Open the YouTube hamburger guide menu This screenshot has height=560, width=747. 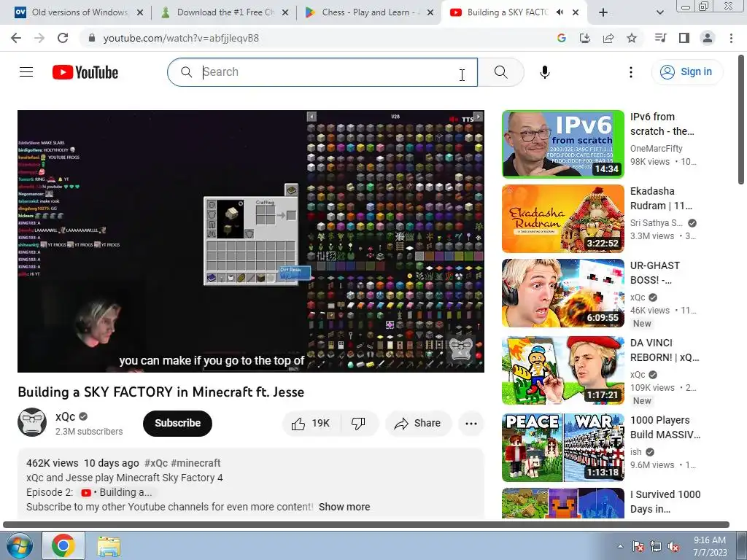coord(26,72)
